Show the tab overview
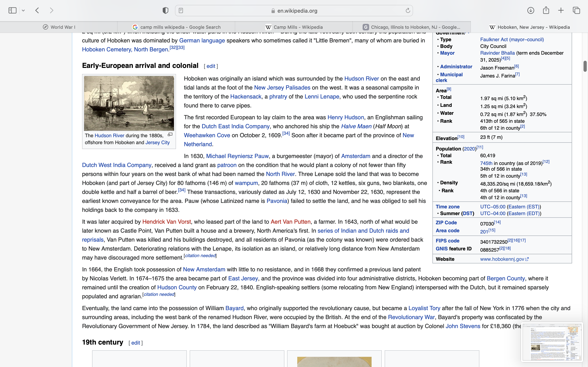The image size is (588, 367). (x=576, y=10)
